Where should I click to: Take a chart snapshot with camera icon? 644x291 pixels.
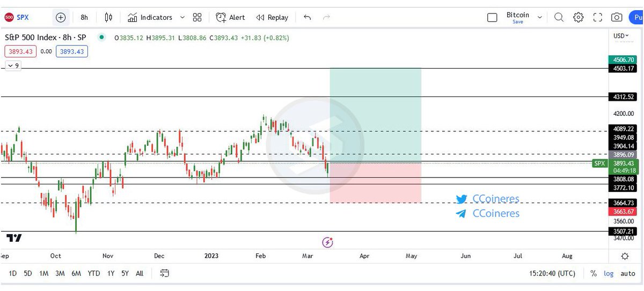pyautogui.click(x=617, y=17)
